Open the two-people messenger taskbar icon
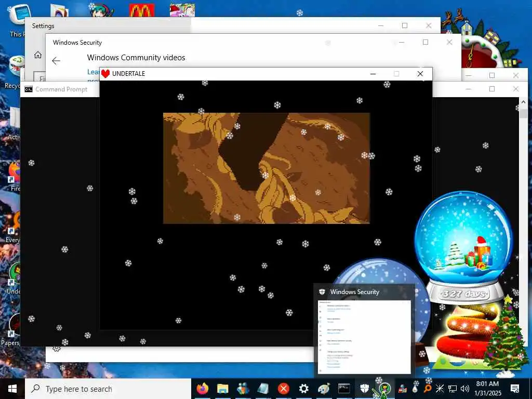Image resolution: width=532 pixels, height=399 pixels. (243, 389)
